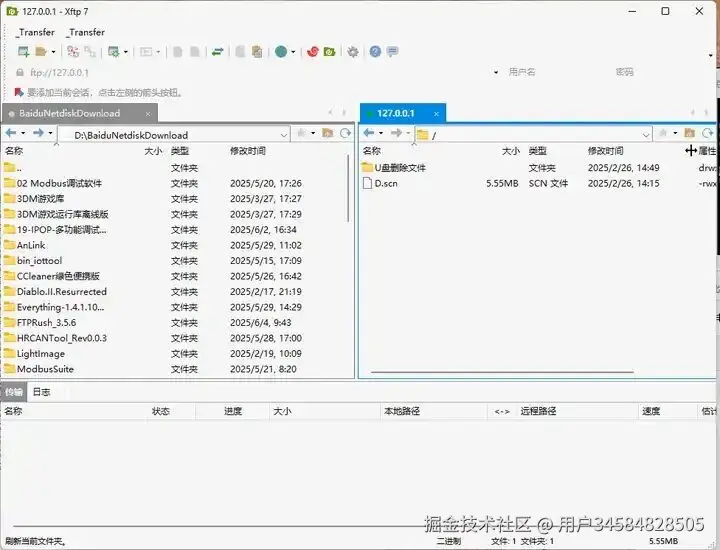Click the Open session folder icon
720x550 pixels.
click(41, 52)
